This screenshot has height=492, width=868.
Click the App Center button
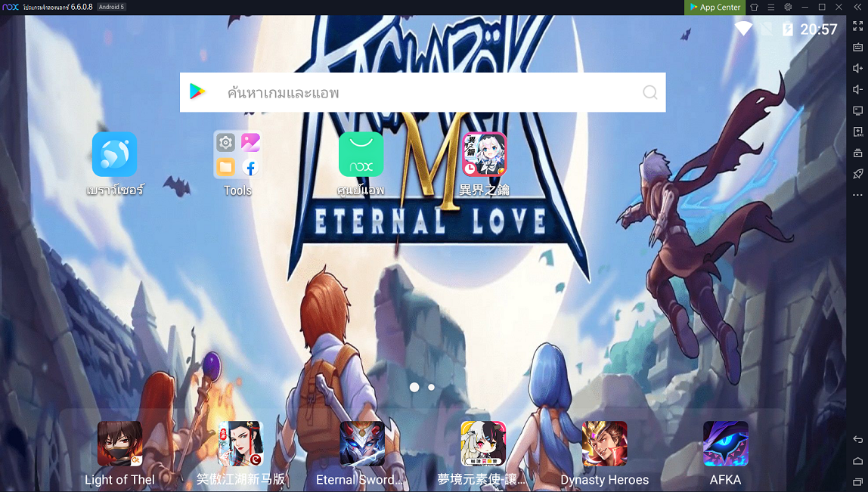coord(715,7)
